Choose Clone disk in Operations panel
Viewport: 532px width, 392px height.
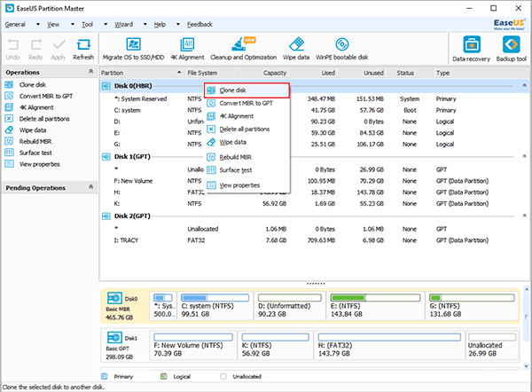(33, 85)
